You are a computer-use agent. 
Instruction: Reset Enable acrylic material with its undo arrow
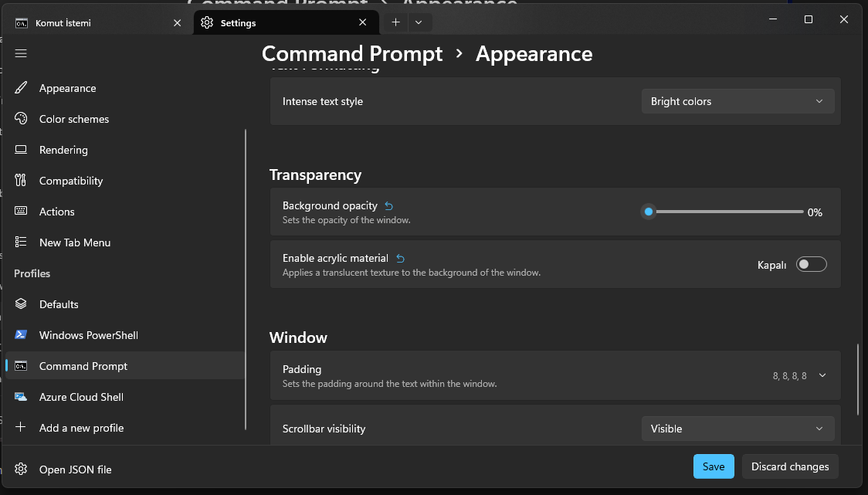(x=400, y=259)
